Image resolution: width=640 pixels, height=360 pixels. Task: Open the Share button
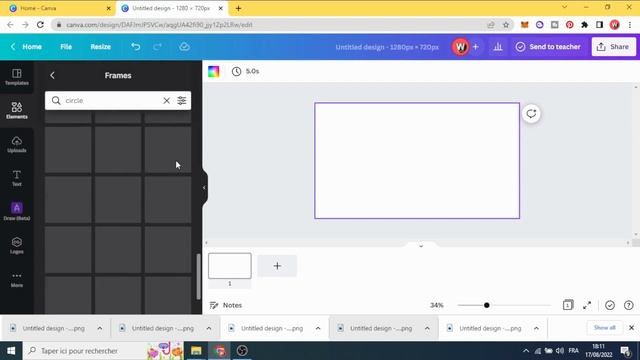pos(613,47)
